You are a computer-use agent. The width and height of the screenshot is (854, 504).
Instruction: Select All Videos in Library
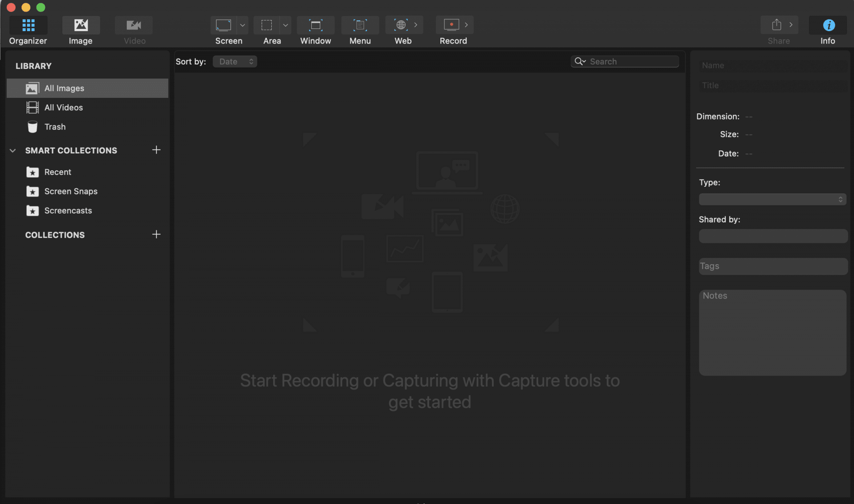[x=64, y=108]
